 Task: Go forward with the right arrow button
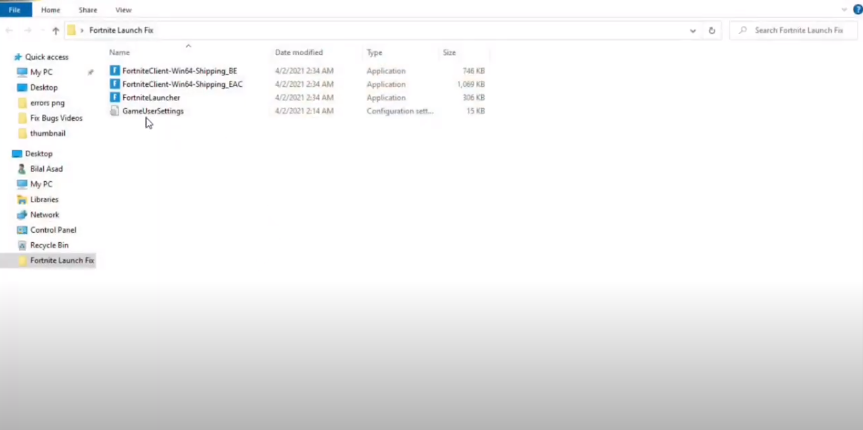28,31
